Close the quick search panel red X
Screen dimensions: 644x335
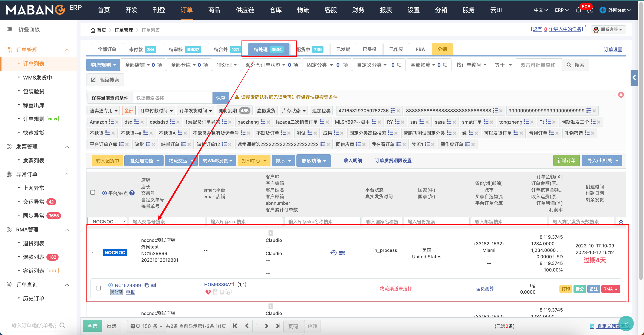point(621,95)
